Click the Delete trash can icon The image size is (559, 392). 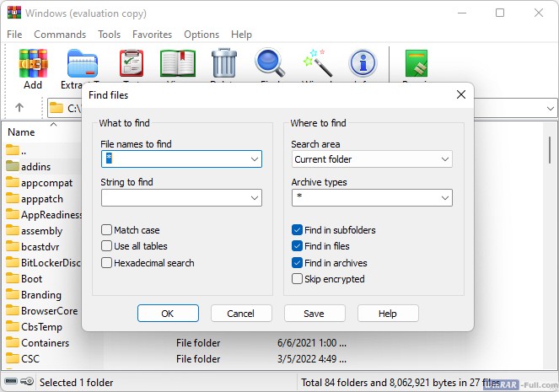[223, 64]
